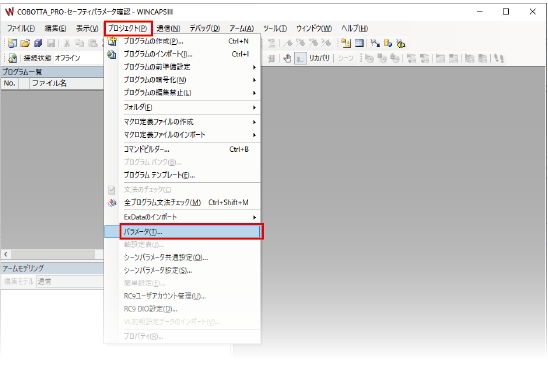Click the blue 3D box toolbar icon
This screenshot has width=548, height=372.
click(x=38, y=43)
